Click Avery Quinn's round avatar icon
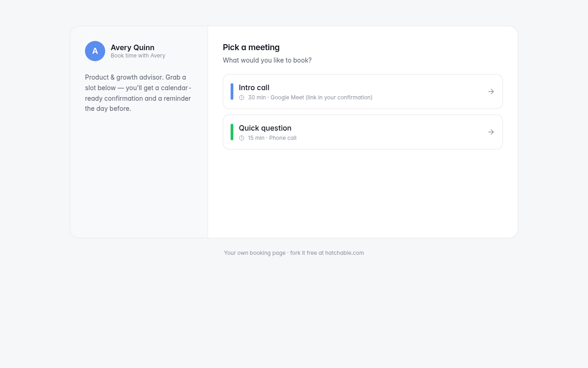Screen dimensions: 588x368 click(95, 51)
